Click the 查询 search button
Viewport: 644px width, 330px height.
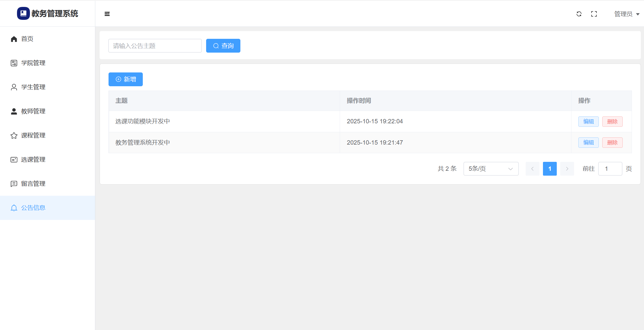(x=223, y=46)
